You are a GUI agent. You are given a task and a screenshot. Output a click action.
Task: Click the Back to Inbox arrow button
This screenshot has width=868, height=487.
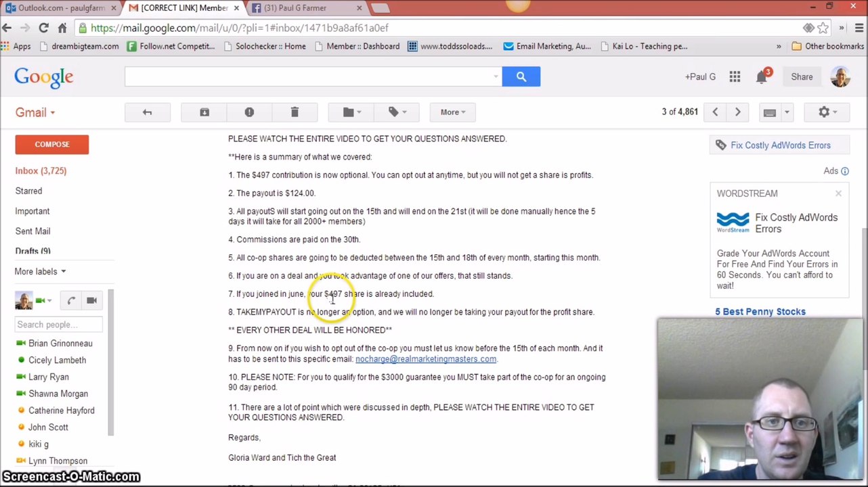pos(147,112)
